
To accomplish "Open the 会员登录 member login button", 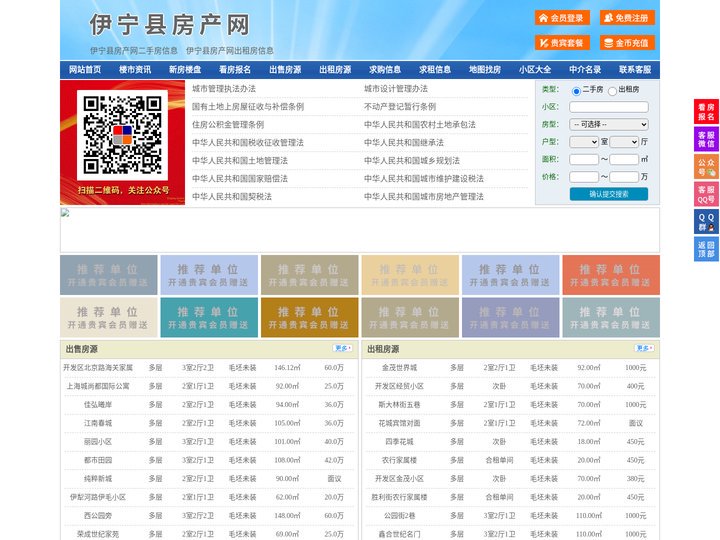I will pos(562,18).
